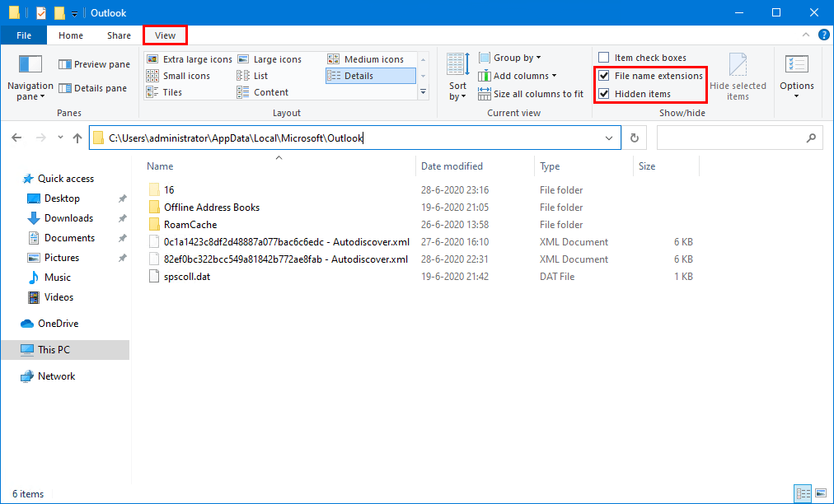Expand the address bar history dropdown
Image resolution: width=834 pixels, height=504 pixels.
tap(609, 138)
